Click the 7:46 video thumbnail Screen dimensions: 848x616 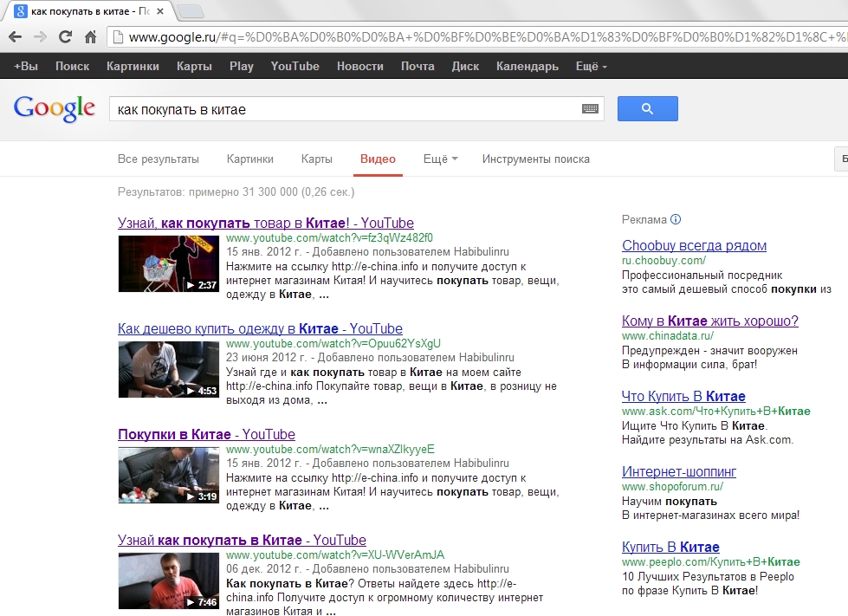click(x=168, y=580)
